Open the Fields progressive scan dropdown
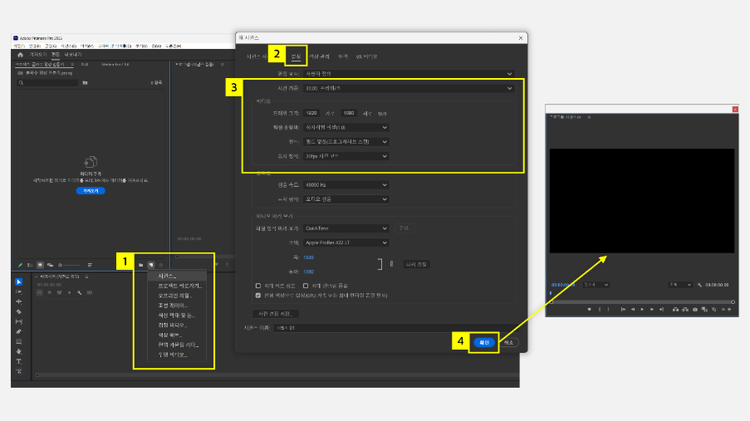 (x=345, y=142)
